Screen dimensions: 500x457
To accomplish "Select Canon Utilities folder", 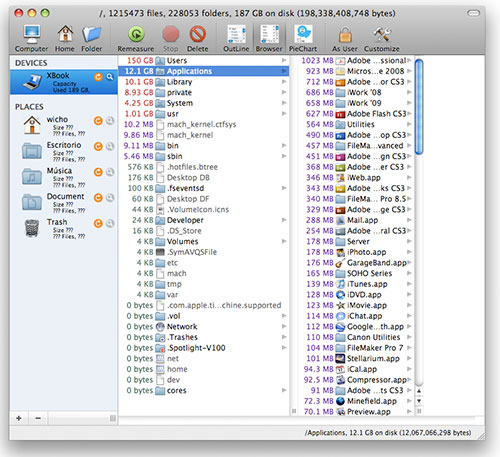I will [356, 337].
